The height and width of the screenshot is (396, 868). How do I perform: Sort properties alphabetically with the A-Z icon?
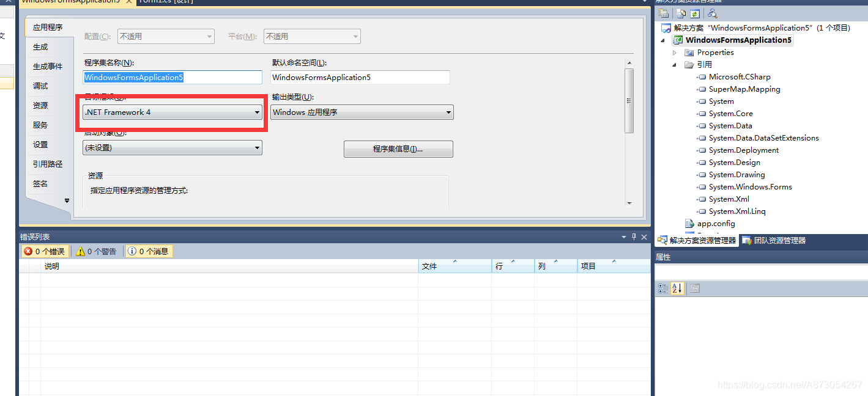point(677,288)
